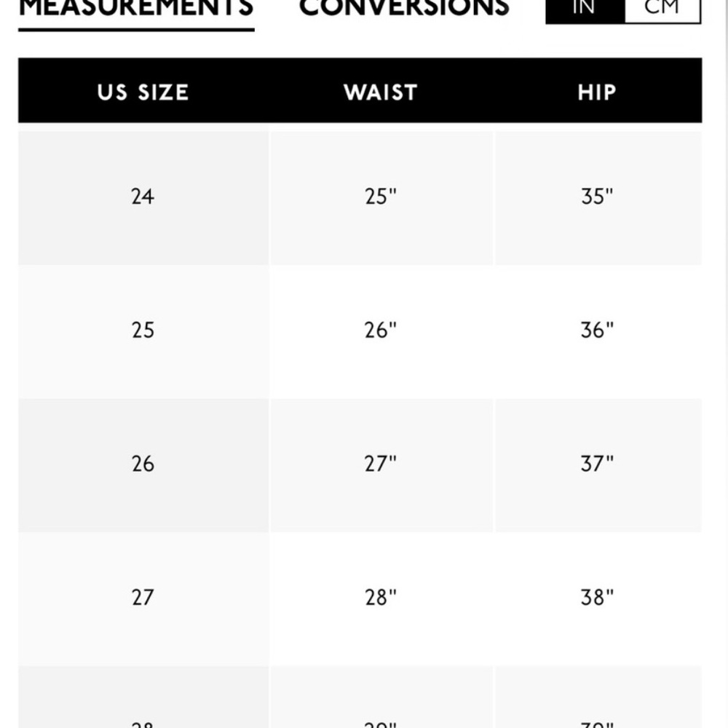The height and width of the screenshot is (728, 728).
Task: Select US size 24 cell
Action: [143, 197]
